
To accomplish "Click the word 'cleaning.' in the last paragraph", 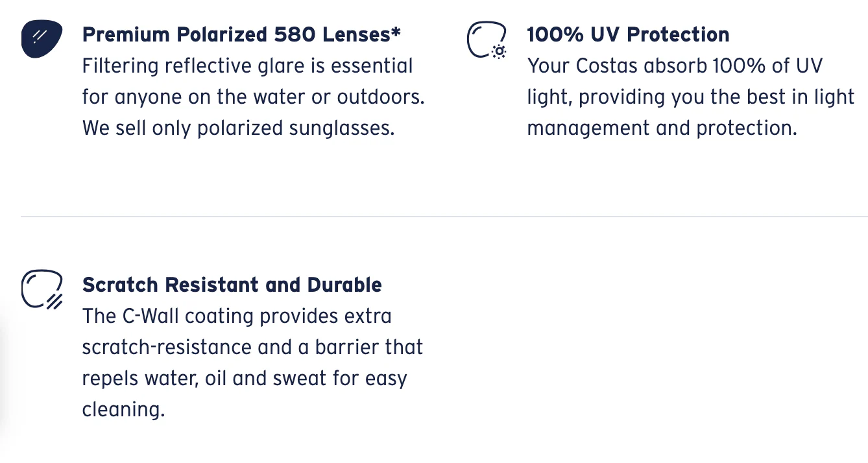I will [123, 410].
